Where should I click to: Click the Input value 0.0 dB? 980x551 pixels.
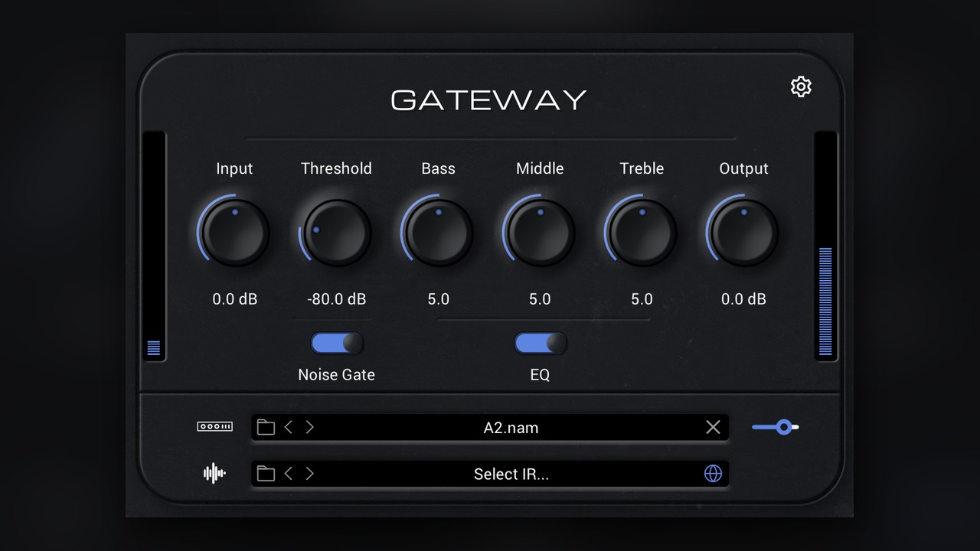point(235,299)
